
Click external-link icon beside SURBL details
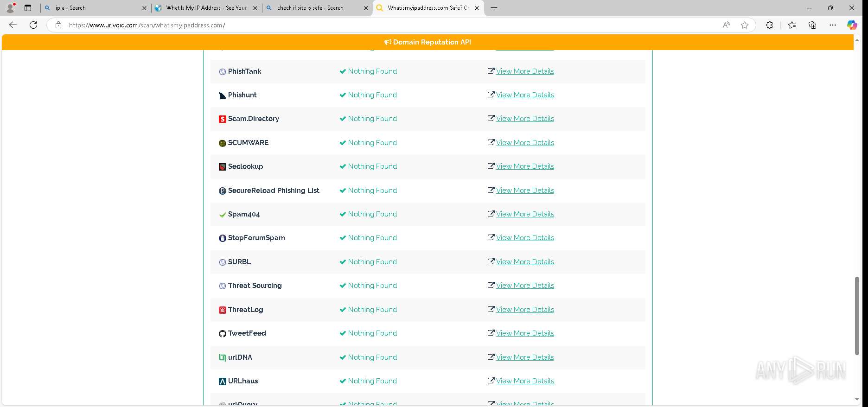(491, 262)
